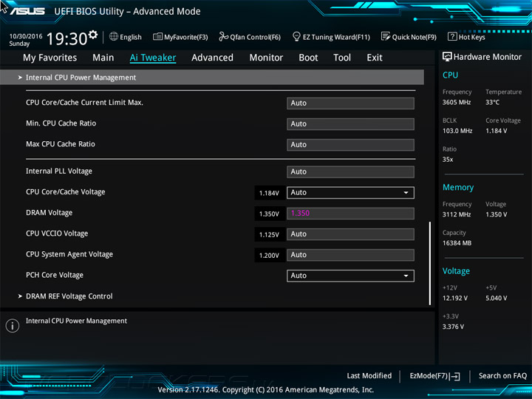Select the Ai Tweaker tab
The height and width of the screenshot is (399, 532).
(153, 58)
